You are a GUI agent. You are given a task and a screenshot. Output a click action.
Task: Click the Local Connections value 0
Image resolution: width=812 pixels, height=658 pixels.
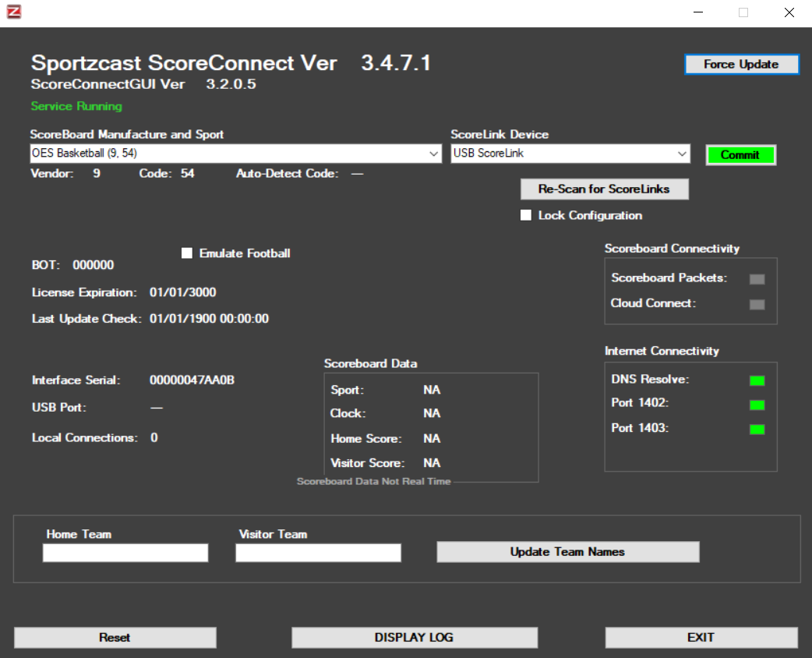click(154, 438)
